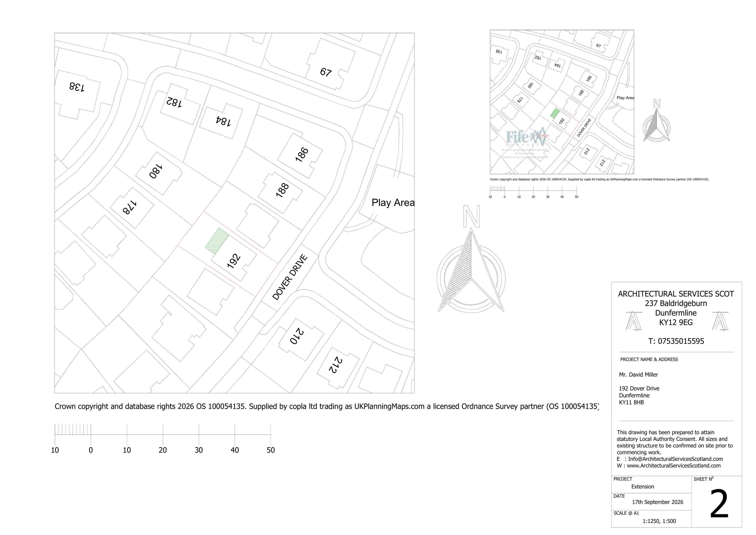Click 'Play Area' label on small location plan
The height and width of the screenshot is (535, 756).
tap(625, 98)
